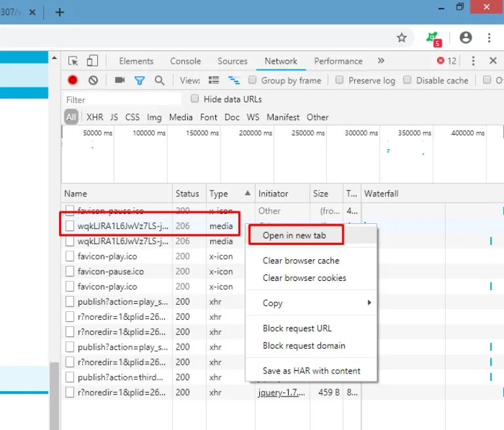
Task: Toggle the filter funnel icon
Action: coord(140,80)
